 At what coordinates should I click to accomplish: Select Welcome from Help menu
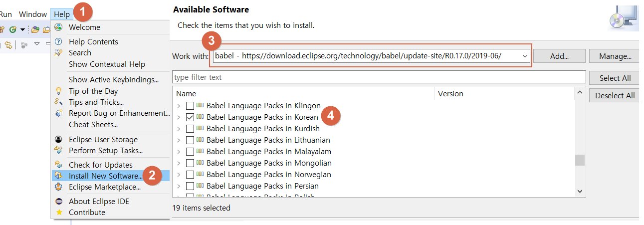[x=84, y=27]
